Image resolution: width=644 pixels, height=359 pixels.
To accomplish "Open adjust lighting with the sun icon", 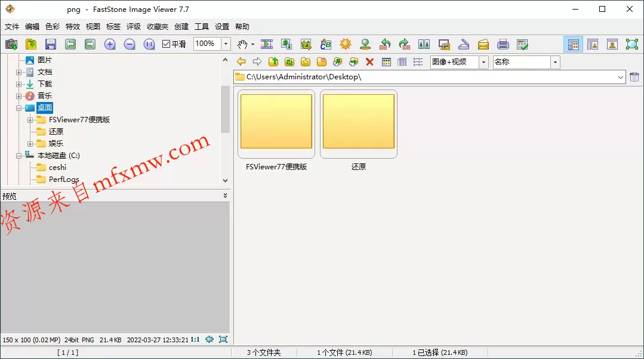I will [346, 44].
